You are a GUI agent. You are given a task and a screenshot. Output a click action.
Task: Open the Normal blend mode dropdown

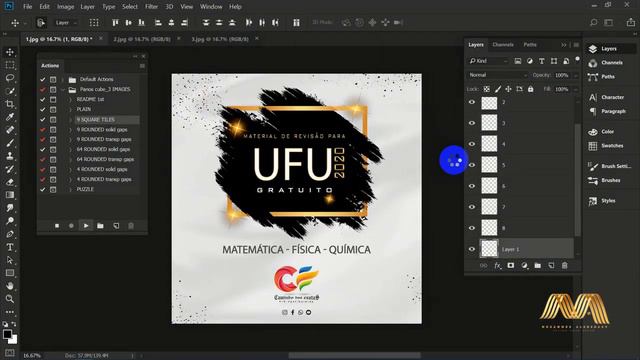tap(498, 75)
